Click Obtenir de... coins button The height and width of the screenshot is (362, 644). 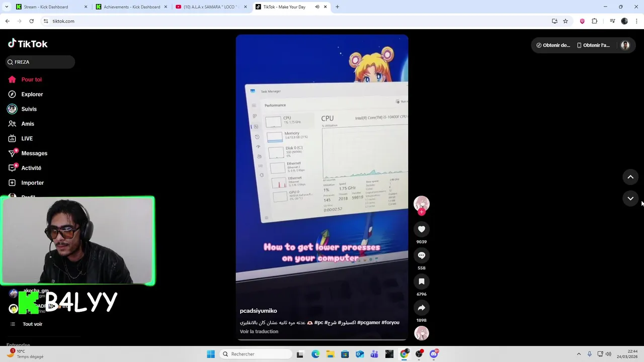pyautogui.click(x=553, y=45)
